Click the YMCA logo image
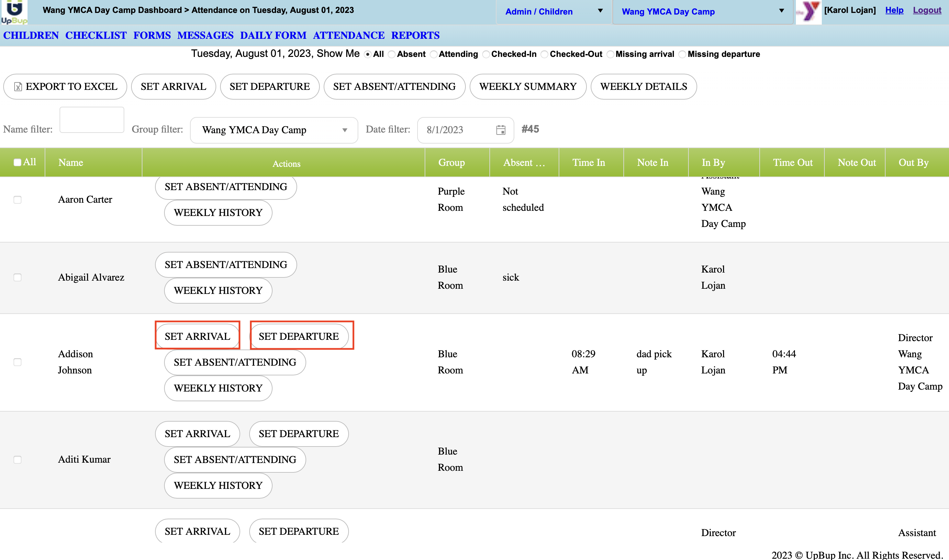Screen dimensions: 949x560 tap(808, 12)
